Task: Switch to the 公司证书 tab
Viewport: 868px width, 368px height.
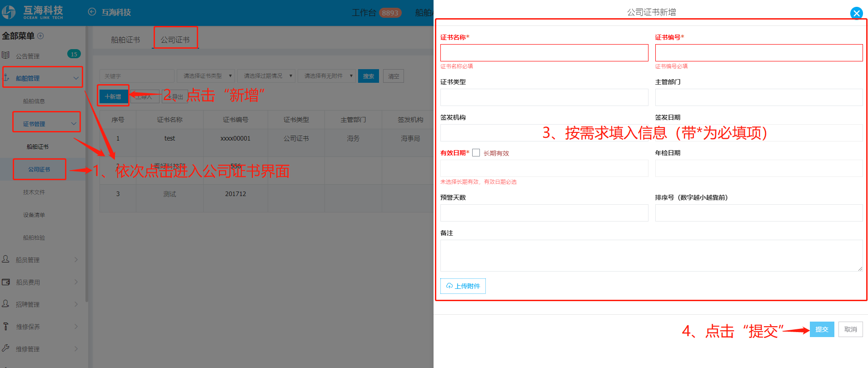Action: click(x=175, y=40)
